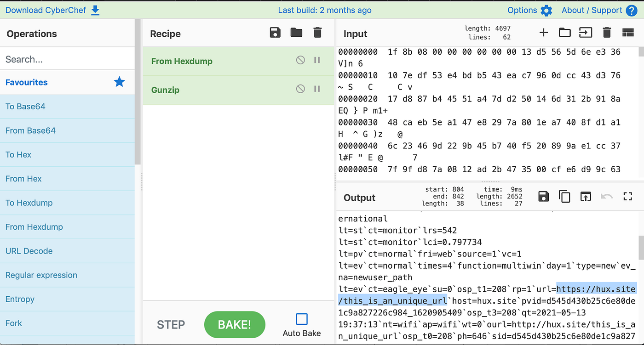Click the 00000000 offset hexdump line
644x345 pixels.
(479, 52)
